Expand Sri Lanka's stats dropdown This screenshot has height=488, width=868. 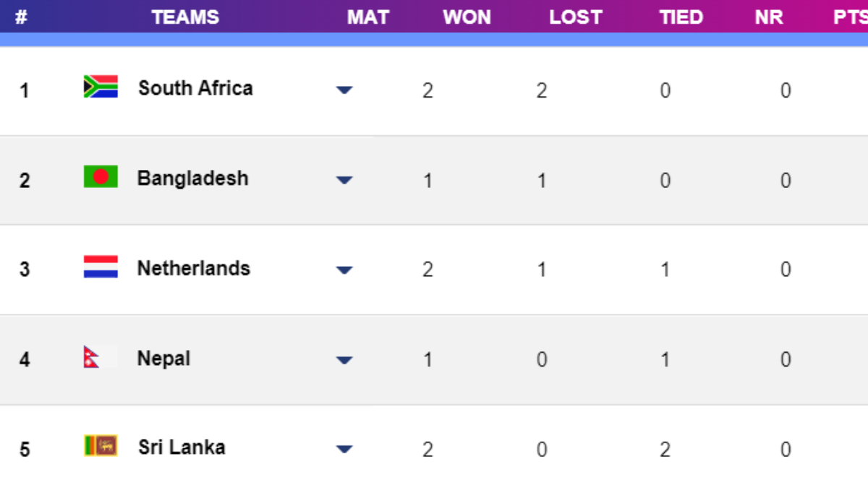point(345,450)
